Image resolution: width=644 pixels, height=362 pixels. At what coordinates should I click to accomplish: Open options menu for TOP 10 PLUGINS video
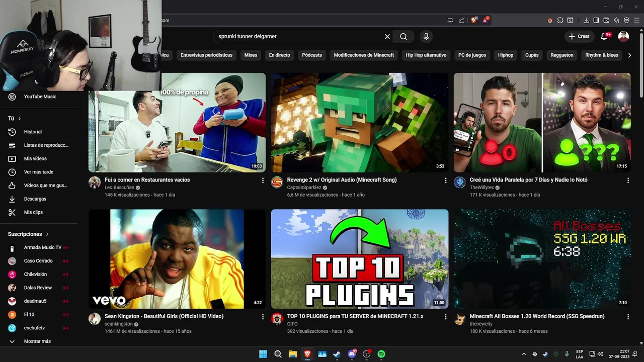[x=445, y=317]
